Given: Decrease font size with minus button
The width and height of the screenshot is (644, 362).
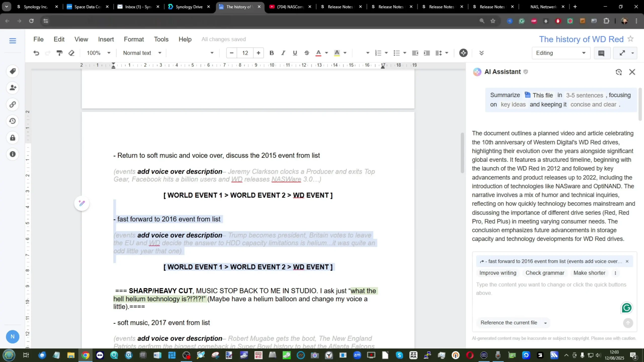Looking at the screenshot, I should (232, 53).
